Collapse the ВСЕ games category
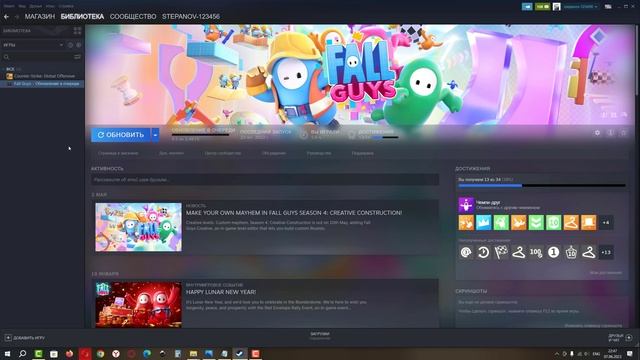The width and height of the screenshot is (640, 360). 10,69
